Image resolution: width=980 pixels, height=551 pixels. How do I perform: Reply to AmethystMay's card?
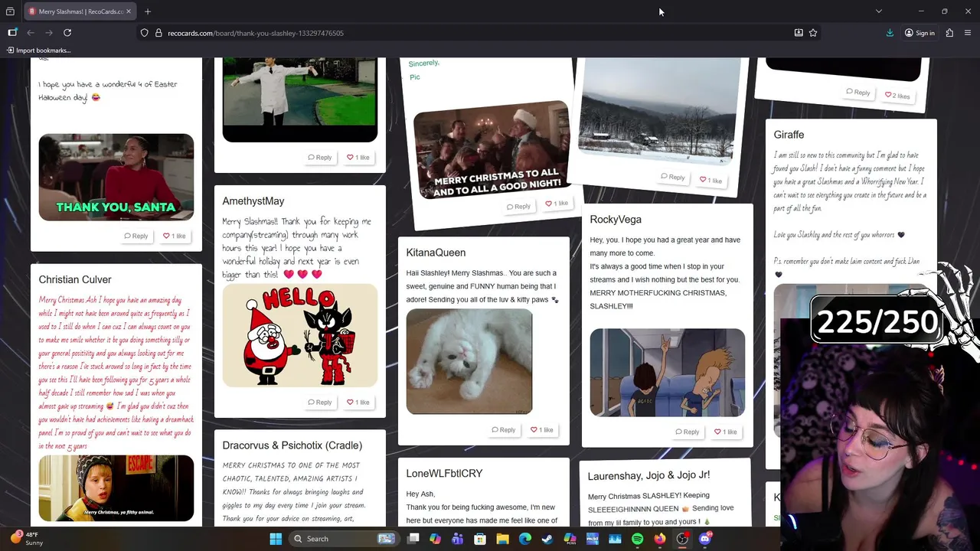pos(320,403)
